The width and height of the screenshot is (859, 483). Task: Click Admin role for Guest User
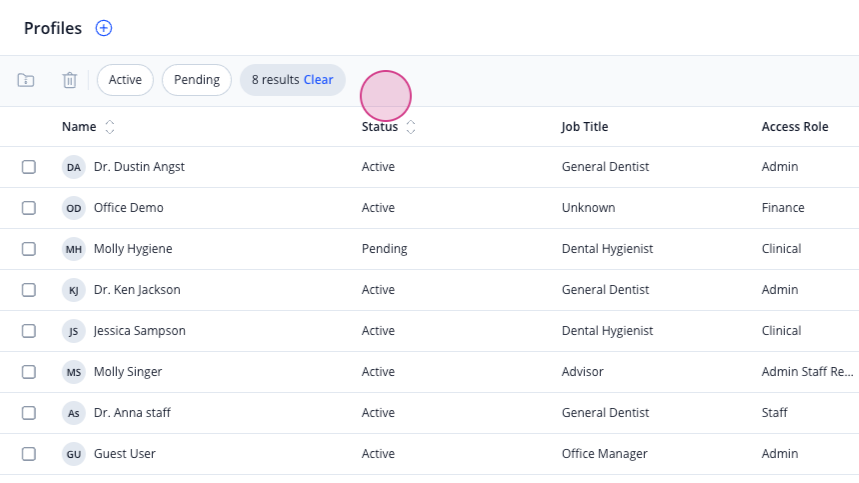780,454
